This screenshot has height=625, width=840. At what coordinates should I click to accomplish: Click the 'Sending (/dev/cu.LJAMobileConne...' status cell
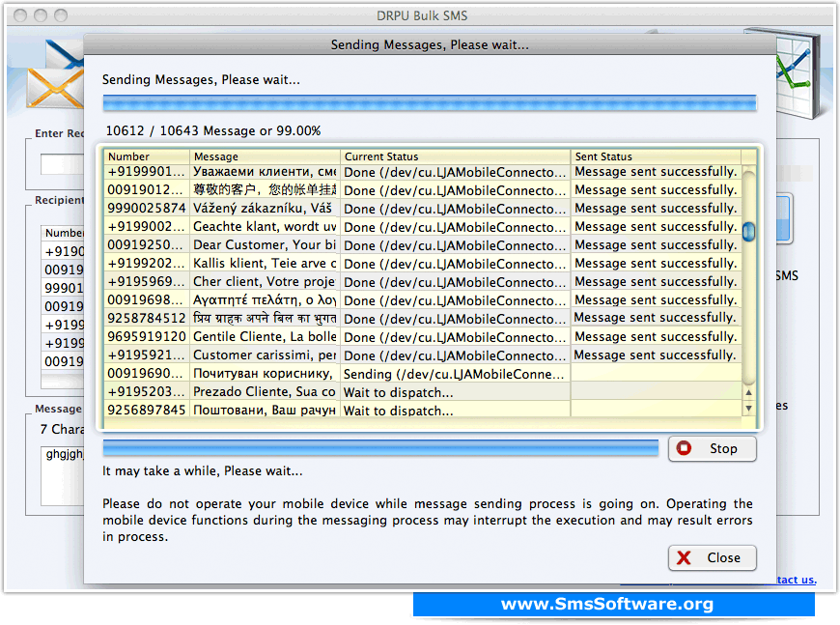tap(455, 374)
